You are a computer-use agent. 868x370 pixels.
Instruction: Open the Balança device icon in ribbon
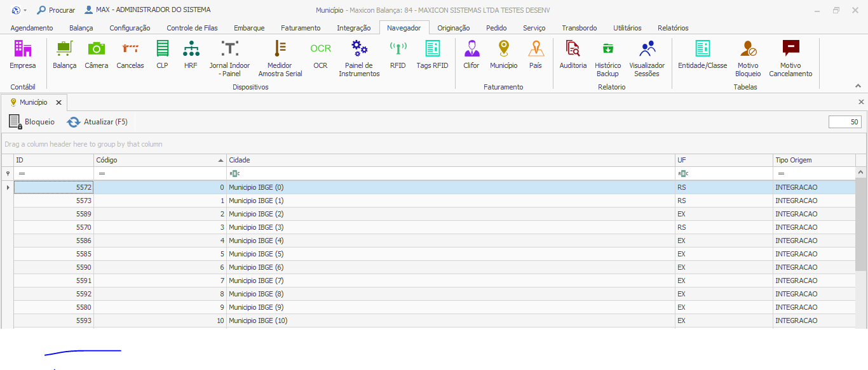pos(64,55)
